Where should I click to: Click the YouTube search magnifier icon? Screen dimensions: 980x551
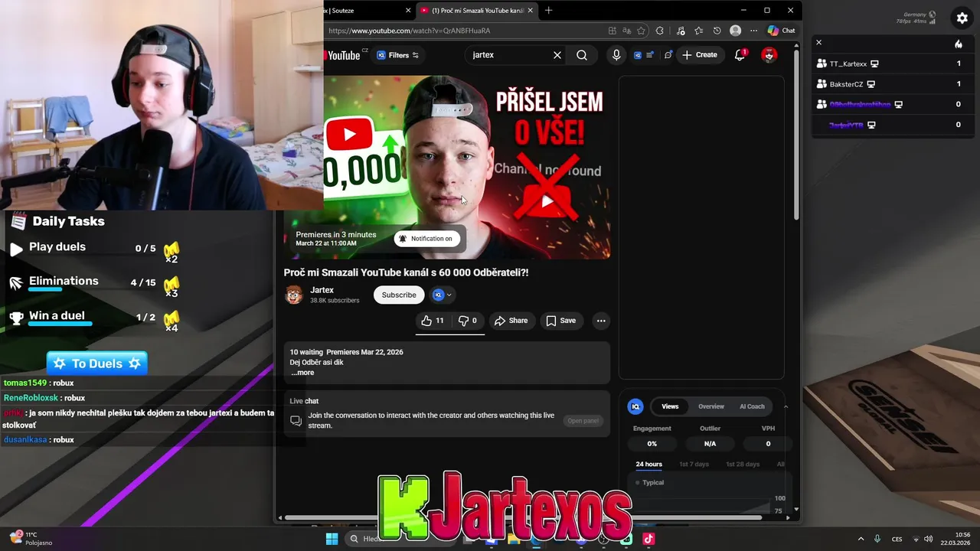(x=582, y=55)
